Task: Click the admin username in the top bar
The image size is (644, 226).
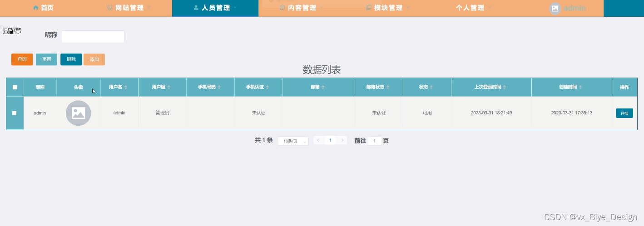Action: [x=575, y=8]
